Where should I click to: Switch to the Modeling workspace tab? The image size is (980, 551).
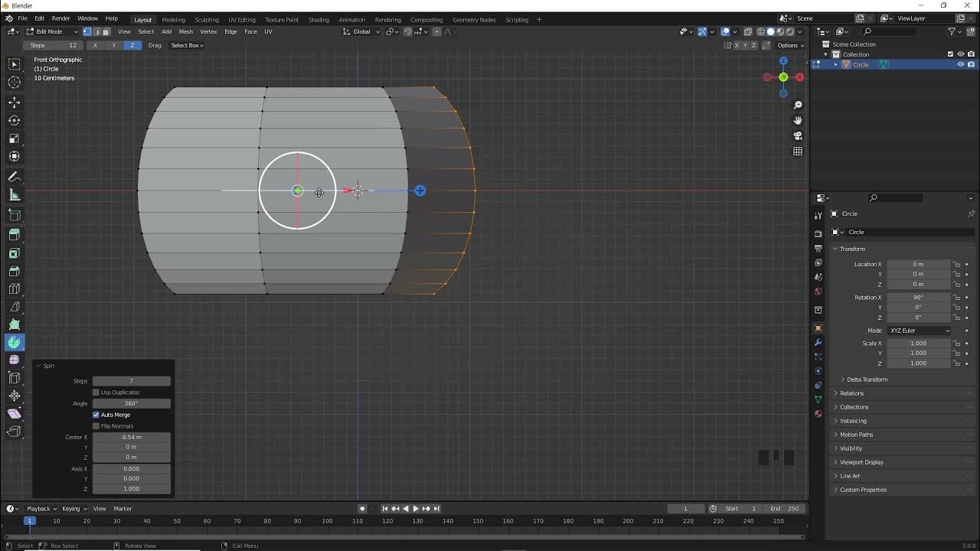coord(173,20)
